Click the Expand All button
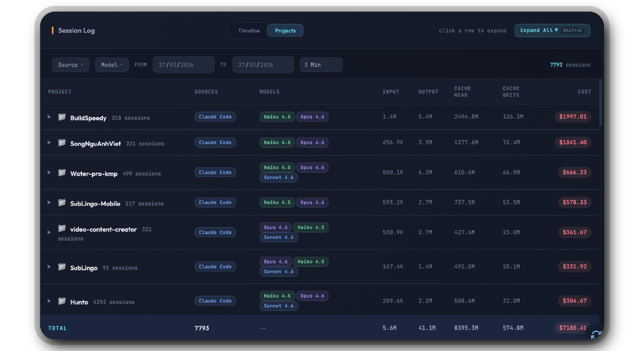644x351 pixels. (x=552, y=30)
